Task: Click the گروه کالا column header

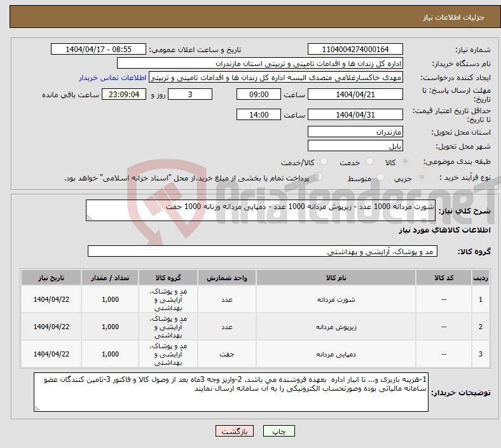Action: [x=168, y=278]
